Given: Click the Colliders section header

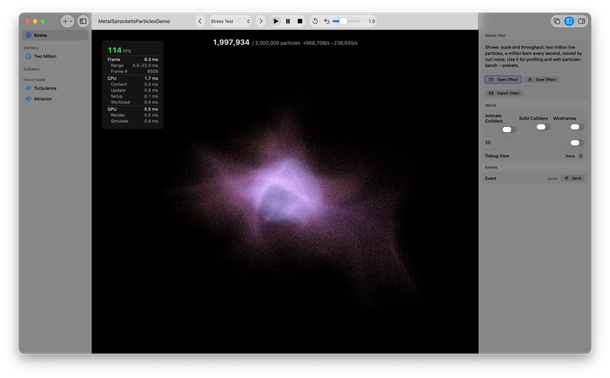Looking at the screenshot, I should click(31, 69).
